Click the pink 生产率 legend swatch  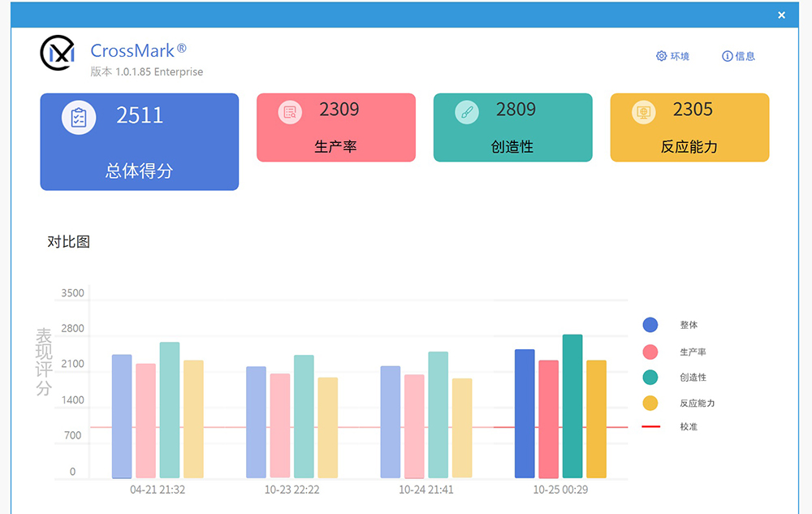[x=650, y=352]
